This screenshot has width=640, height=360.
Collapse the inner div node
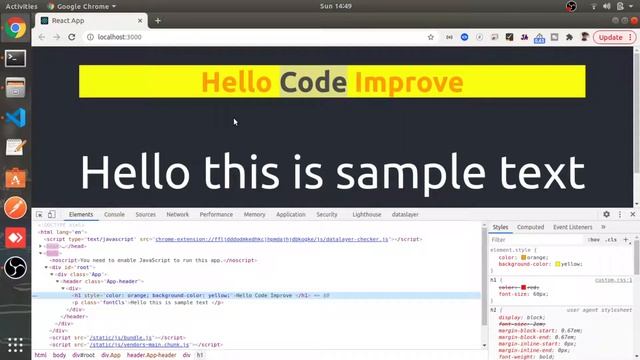(63, 288)
